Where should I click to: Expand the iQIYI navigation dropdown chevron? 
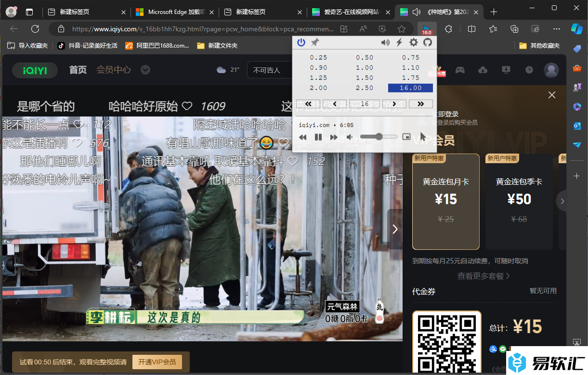(x=145, y=70)
